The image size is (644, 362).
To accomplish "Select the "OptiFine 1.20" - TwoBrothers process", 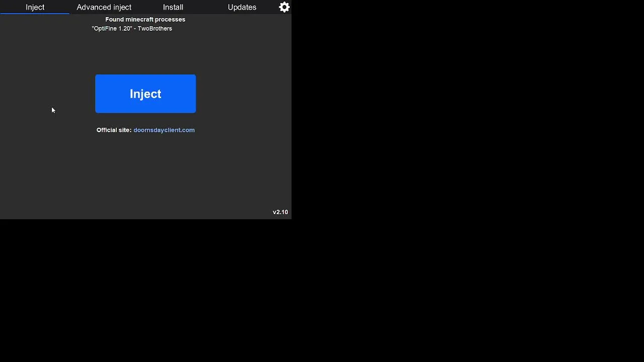I will click(x=132, y=29).
